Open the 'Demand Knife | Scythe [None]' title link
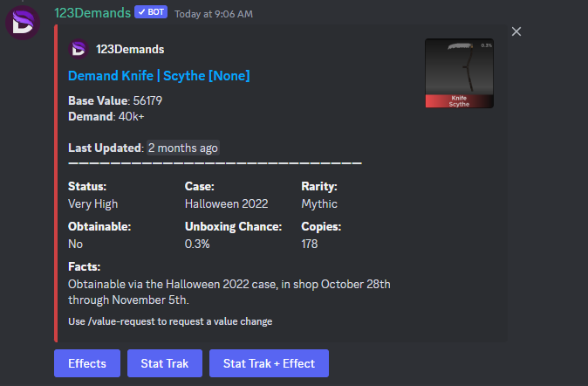588x386 pixels. coord(159,76)
